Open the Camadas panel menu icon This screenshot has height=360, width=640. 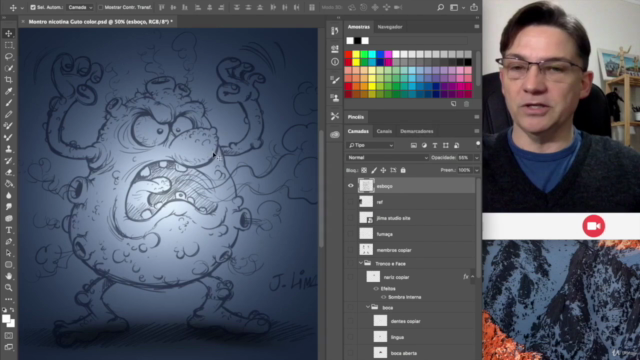click(x=476, y=131)
